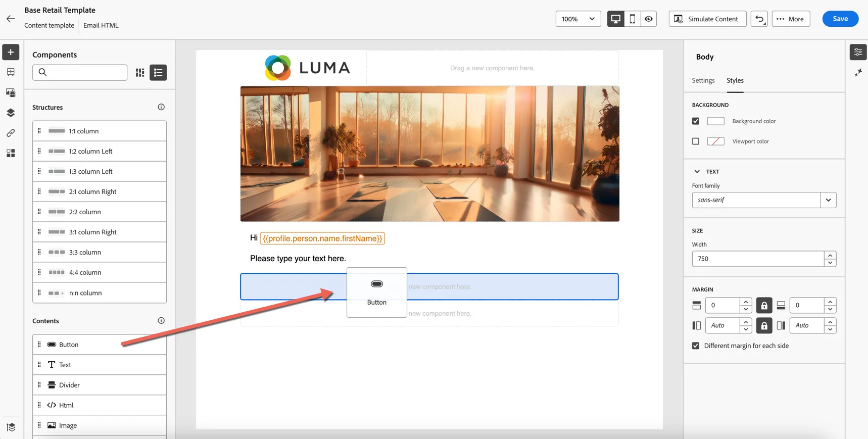This screenshot has height=439, width=868.
Task: Open the More menu button
Action: (x=791, y=19)
